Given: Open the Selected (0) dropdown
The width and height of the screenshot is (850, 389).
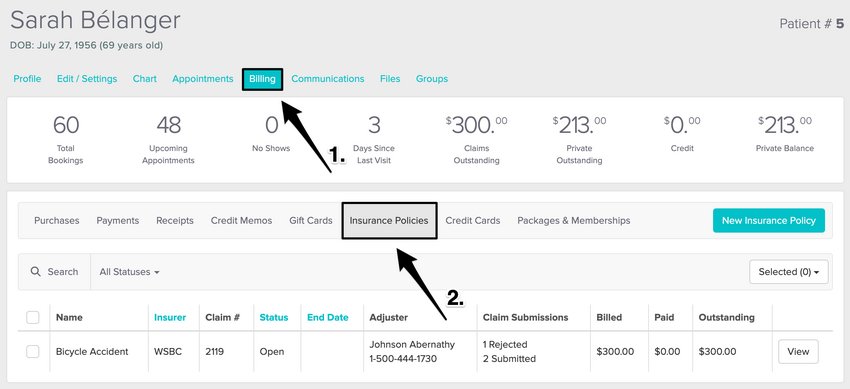Looking at the screenshot, I should tap(789, 272).
